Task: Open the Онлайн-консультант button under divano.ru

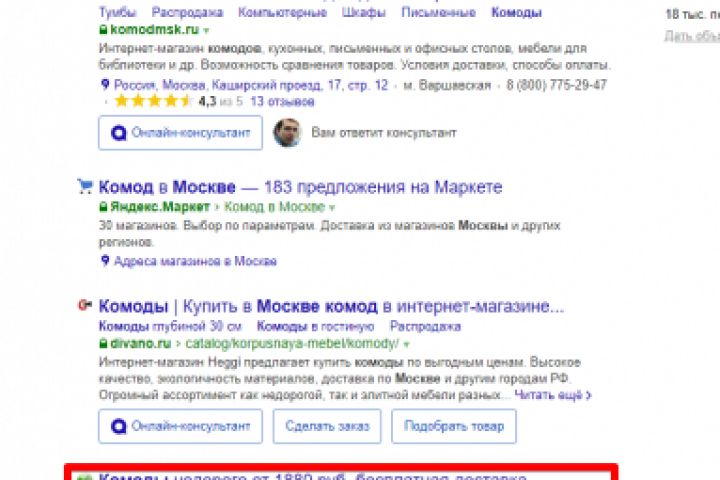Action: tap(180, 426)
